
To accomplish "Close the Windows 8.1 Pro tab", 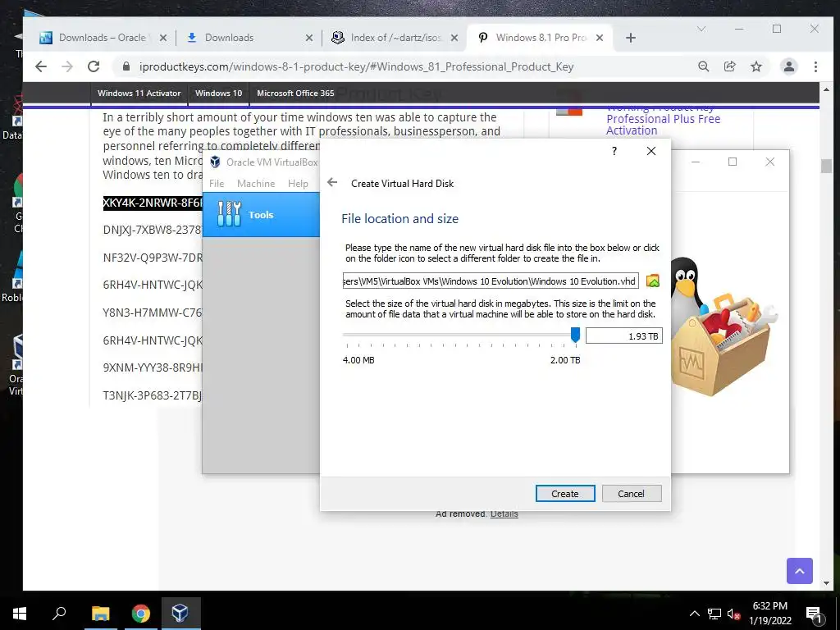I will (600, 38).
